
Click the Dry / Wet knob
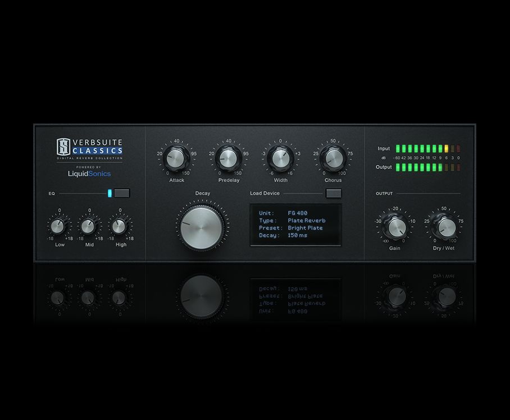(x=445, y=227)
